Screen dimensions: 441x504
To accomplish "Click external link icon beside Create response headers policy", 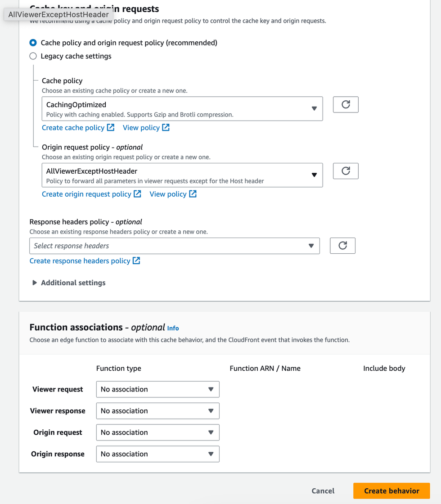I will coord(136,261).
